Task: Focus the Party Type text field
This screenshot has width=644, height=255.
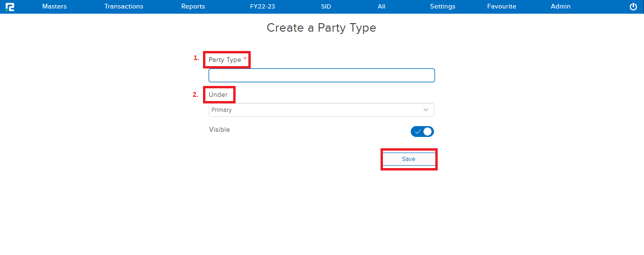Action: (x=322, y=76)
